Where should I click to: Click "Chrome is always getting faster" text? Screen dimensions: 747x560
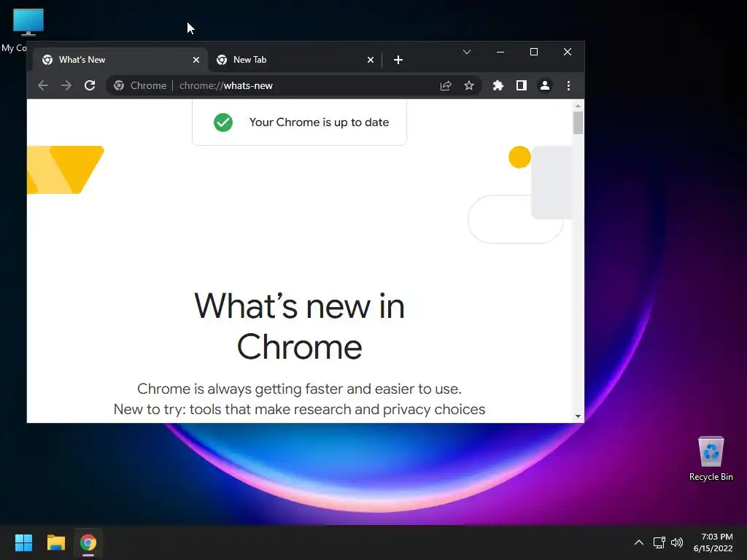tap(299, 389)
